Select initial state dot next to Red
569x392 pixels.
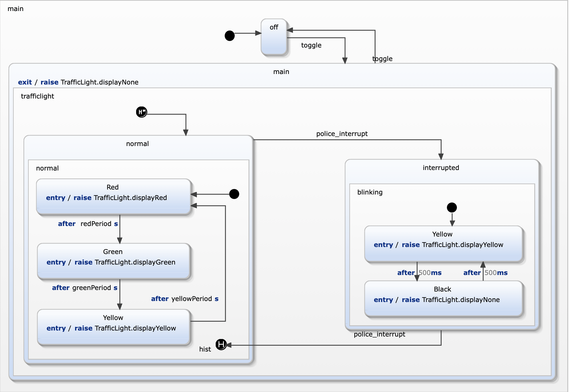(234, 194)
